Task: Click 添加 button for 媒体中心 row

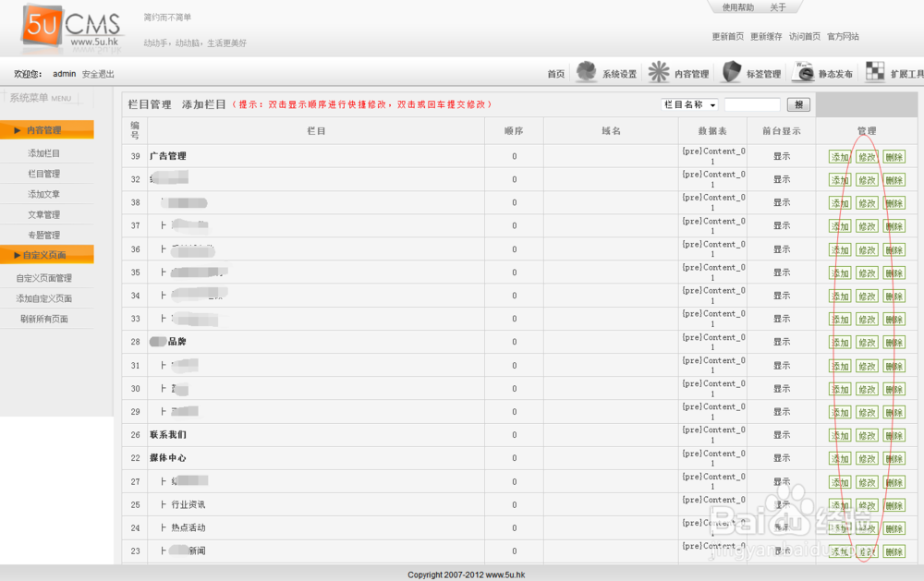Action: (x=840, y=459)
